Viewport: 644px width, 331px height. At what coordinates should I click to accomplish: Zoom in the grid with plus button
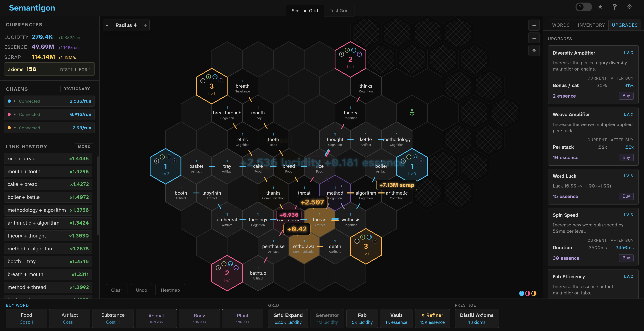[534, 26]
